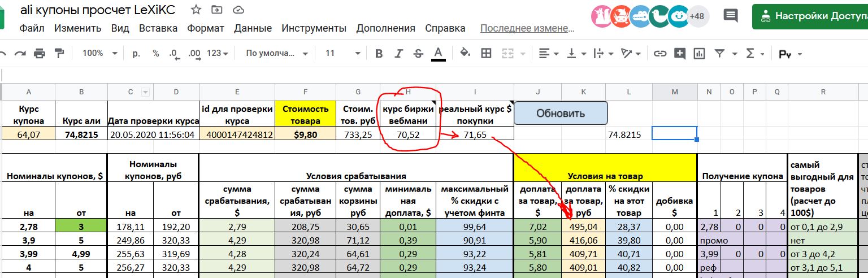Open the merge cells dropdown arrow
This screenshot has height=278, width=868.
pyautogui.click(x=523, y=54)
